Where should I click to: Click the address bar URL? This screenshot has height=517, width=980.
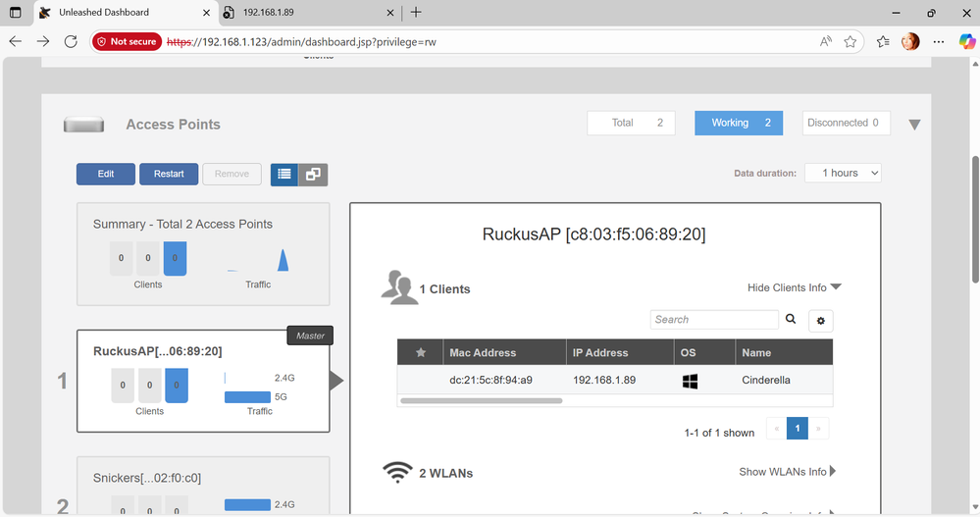(x=301, y=42)
